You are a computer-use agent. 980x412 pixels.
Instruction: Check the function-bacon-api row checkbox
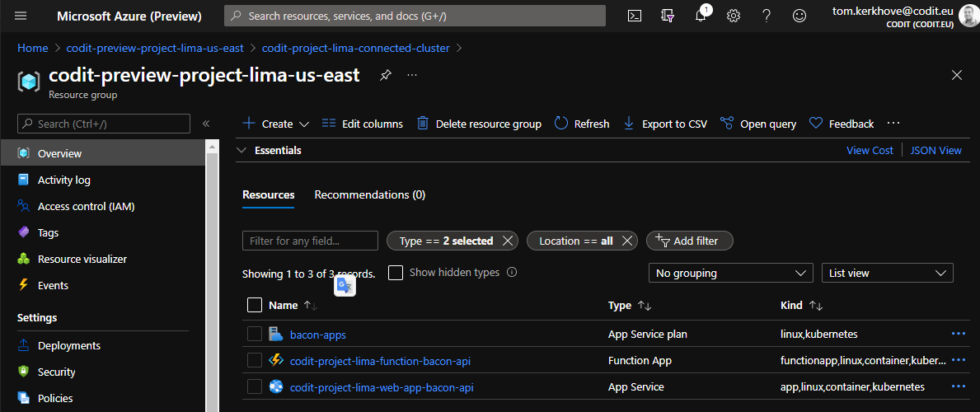pos(255,360)
